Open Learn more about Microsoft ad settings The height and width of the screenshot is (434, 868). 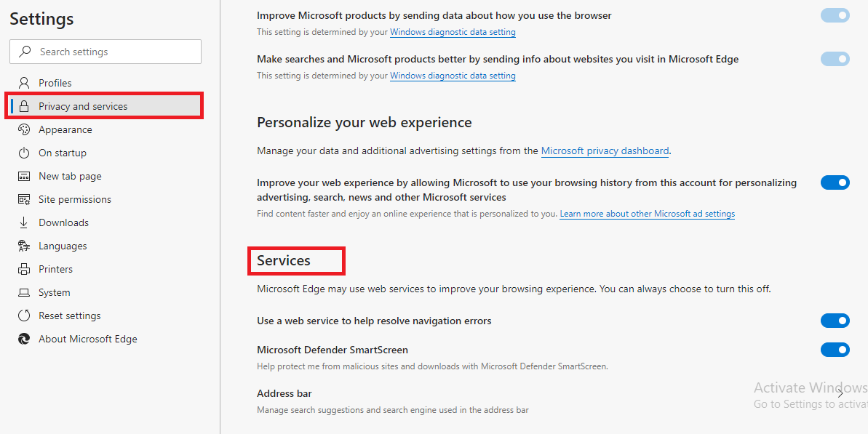point(647,214)
